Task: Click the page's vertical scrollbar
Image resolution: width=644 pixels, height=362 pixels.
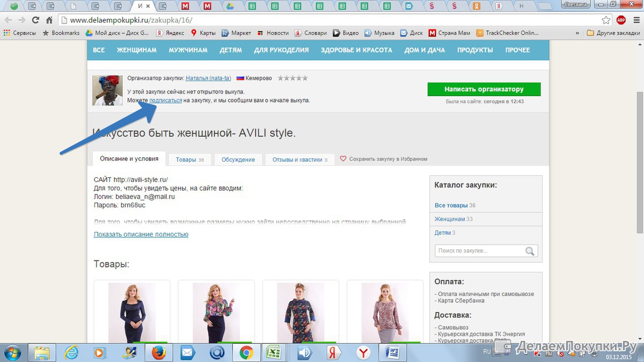Action: point(639,161)
